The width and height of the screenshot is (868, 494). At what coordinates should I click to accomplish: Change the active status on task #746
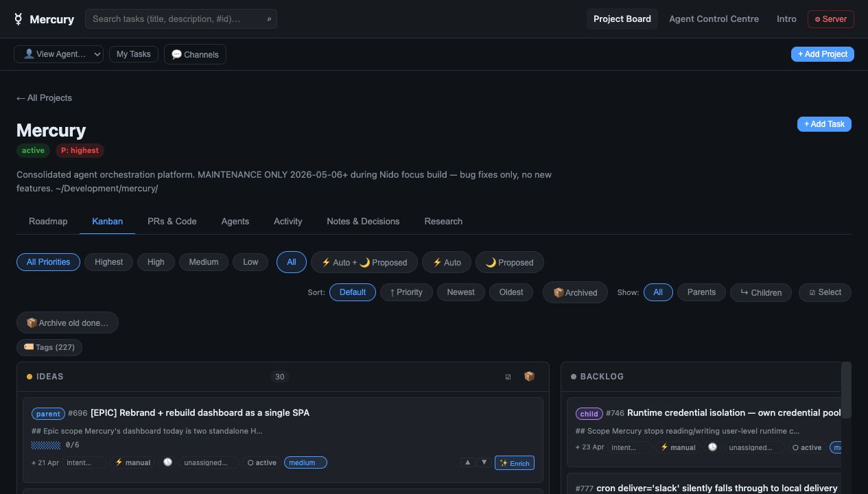click(806, 447)
